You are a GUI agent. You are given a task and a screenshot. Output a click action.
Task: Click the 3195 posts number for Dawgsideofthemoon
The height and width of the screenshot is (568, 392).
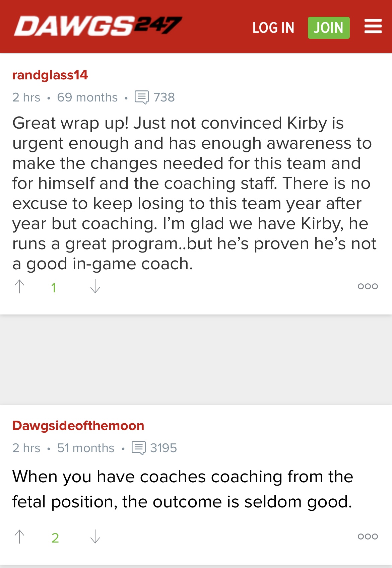164,448
